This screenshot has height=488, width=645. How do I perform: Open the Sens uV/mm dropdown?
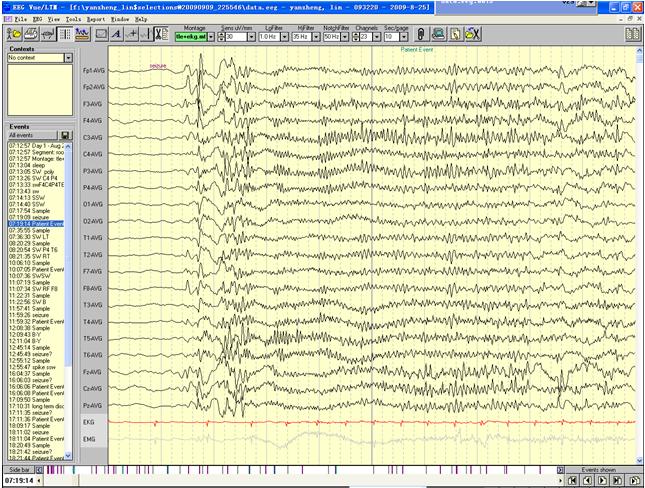click(251, 37)
